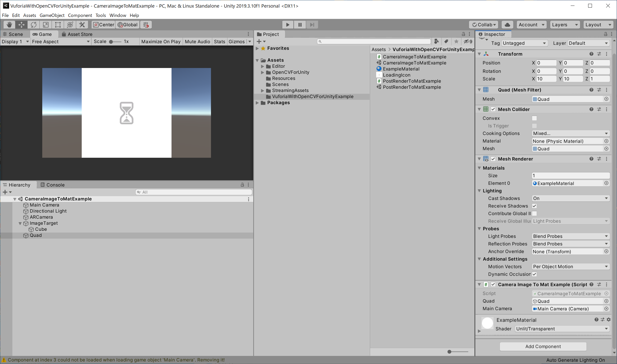Disable the Mesh Renderer component checkbox
The width and height of the screenshot is (617, 364).
point(493,159)
